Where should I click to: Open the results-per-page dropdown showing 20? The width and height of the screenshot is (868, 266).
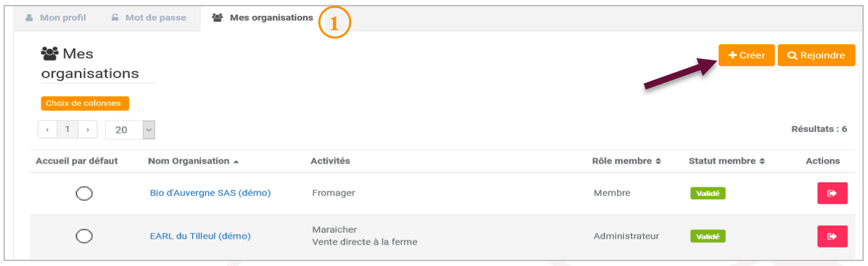tap(130, 130)
